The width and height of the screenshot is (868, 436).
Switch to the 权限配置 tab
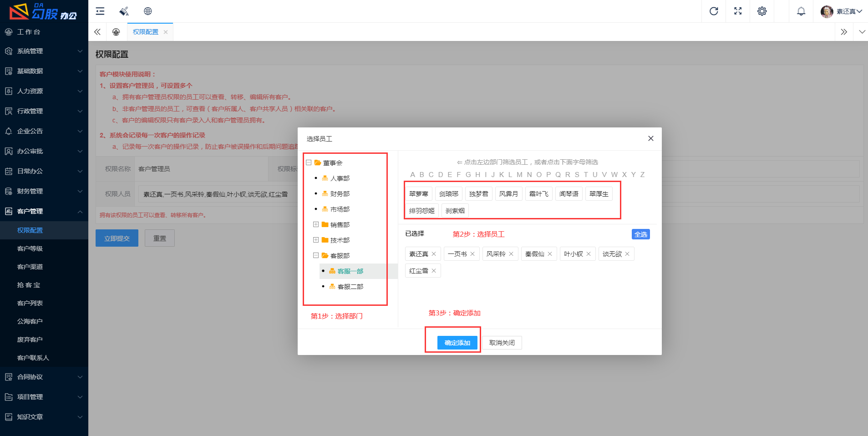tap(146, 32)
